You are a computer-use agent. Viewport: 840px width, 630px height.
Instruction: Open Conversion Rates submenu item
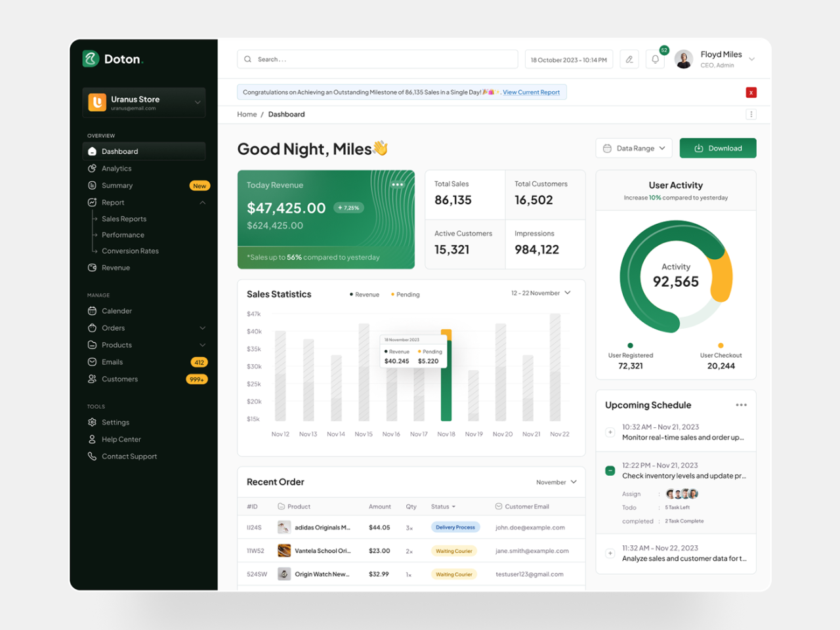(x=130, y=251)
